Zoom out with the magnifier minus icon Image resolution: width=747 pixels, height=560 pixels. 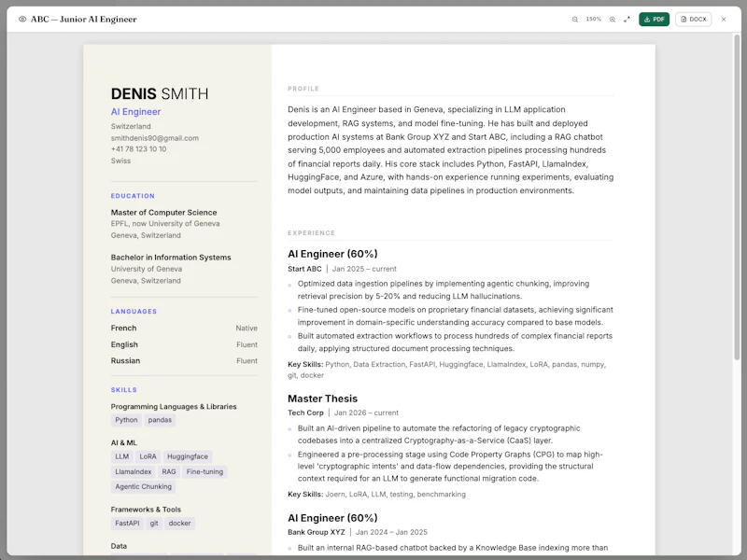(575, 20)
